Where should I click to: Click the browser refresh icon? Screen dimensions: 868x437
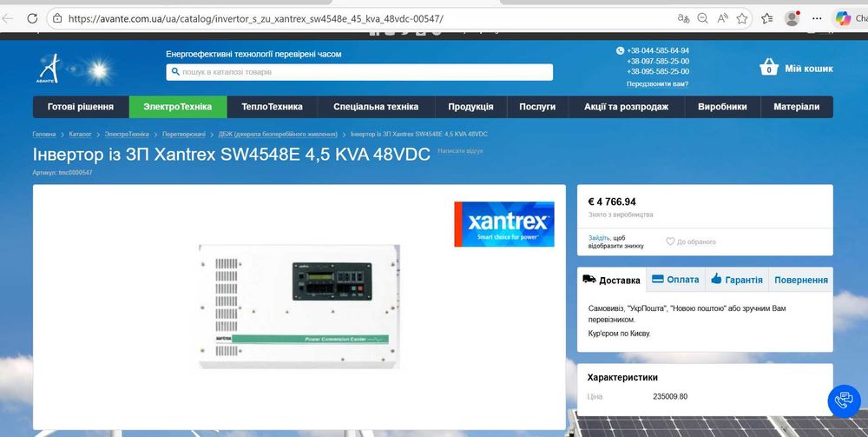[x=32, y=18]
